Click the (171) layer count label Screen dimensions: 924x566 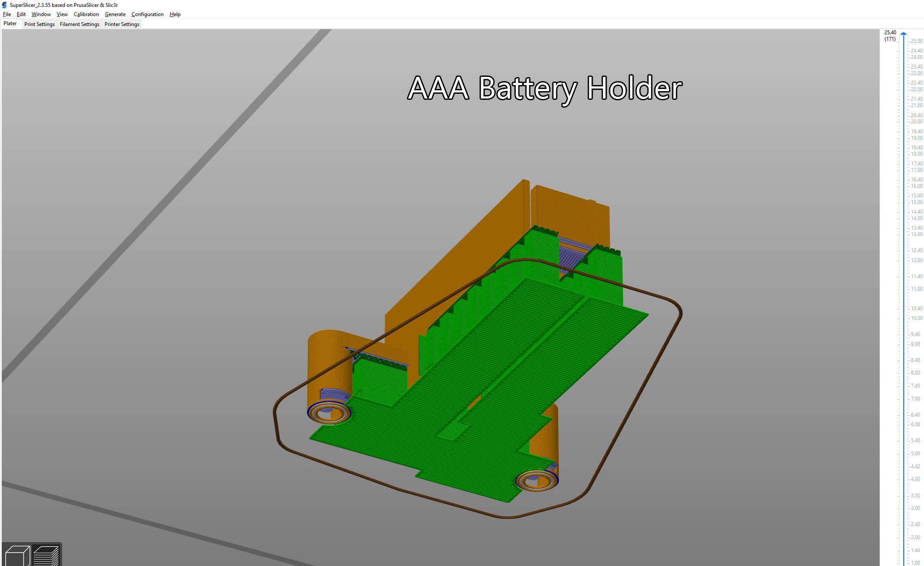click(890, 39)
